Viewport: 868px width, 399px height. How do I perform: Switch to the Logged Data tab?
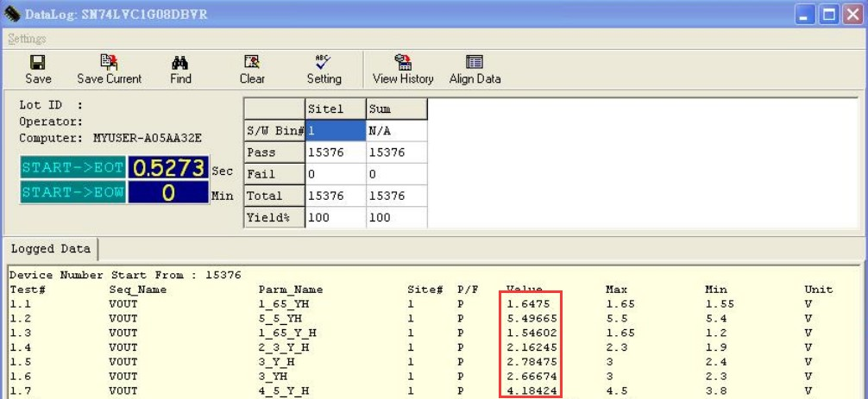pos(50,249)
